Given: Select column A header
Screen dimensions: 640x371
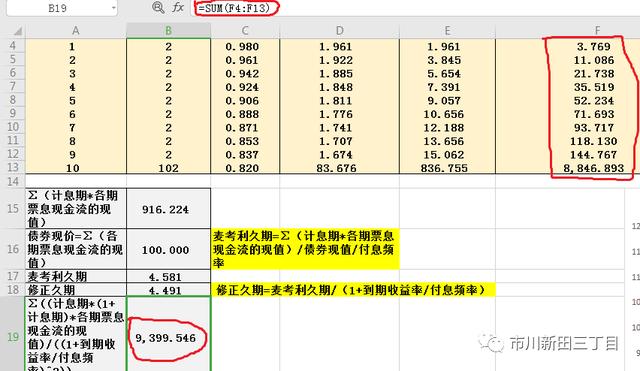Looking at the screenshot, I should coord(76,31).
